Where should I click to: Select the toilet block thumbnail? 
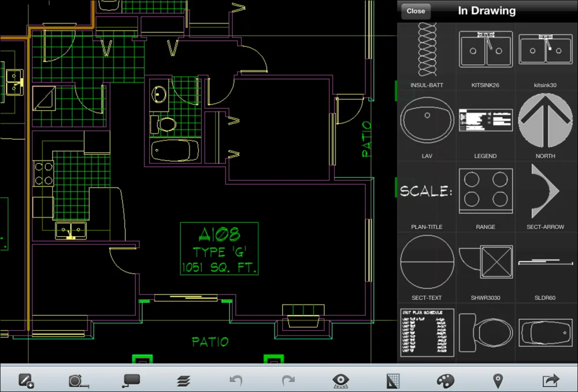coord(486,333)
